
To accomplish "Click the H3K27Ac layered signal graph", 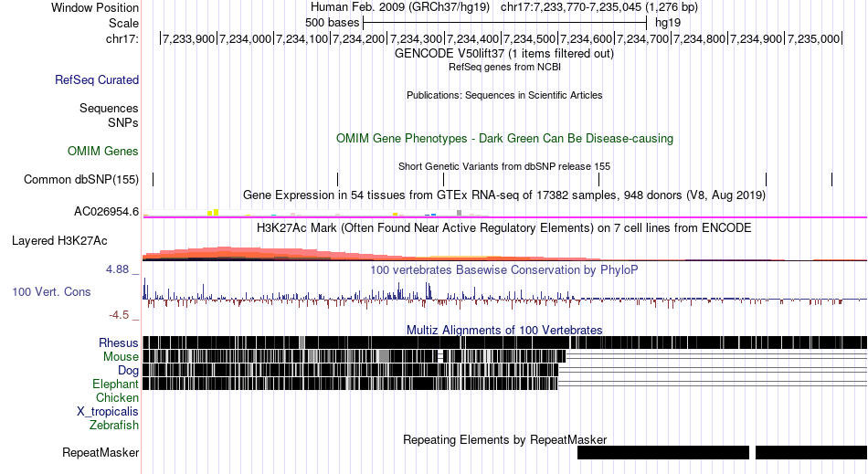I will 505,253.
